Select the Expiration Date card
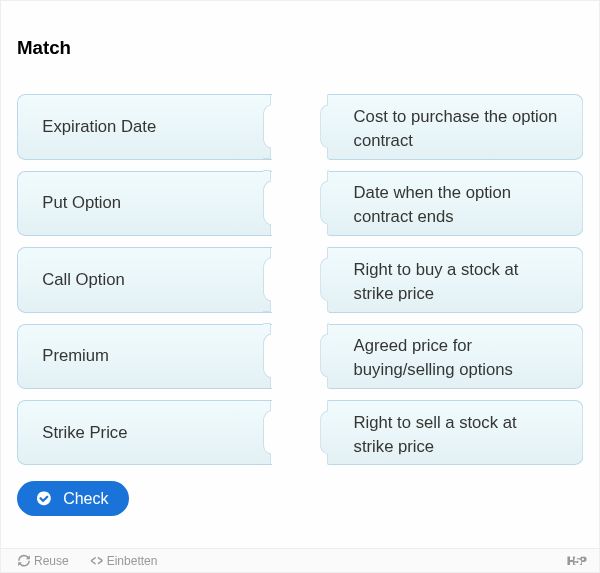The height and width of the screenshot is (573, 600). [144, 127]
